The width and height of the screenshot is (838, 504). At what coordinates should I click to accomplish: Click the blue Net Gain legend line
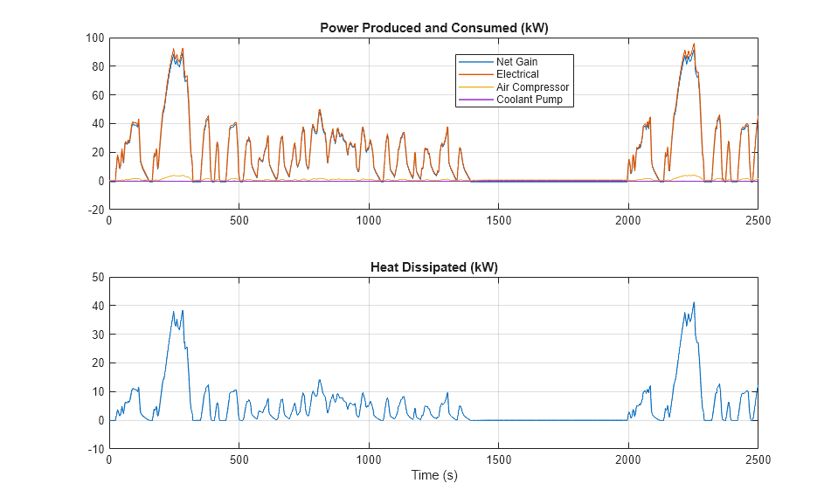tap(475, 62)
